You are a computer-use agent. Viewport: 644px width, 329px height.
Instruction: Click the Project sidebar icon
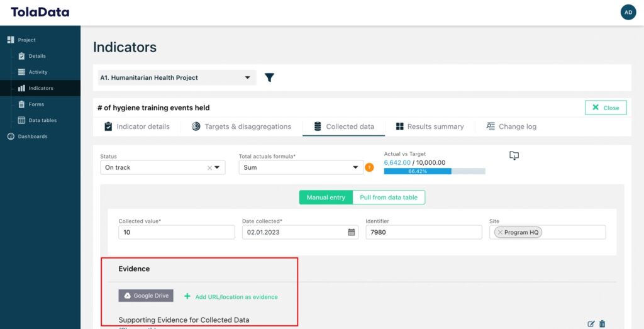(x=11, y=40)
